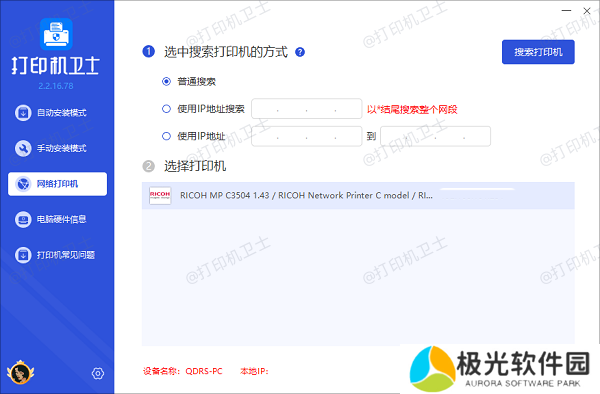Click the 自动安装模式 sidebar icon
Screen dimensions: 600x394
(x=23, y=113)
